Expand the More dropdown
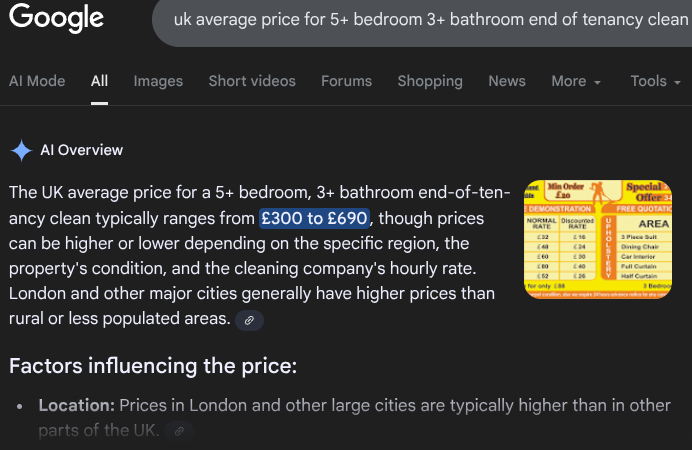Viewport: 692px width, 450px height. [x=576, y=81]
